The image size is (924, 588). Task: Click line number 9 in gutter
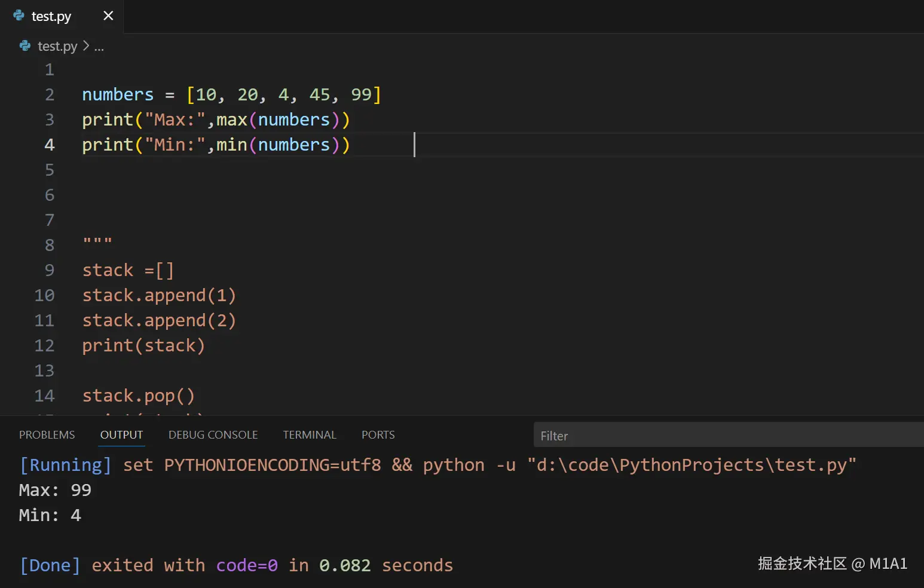(50, 271)
